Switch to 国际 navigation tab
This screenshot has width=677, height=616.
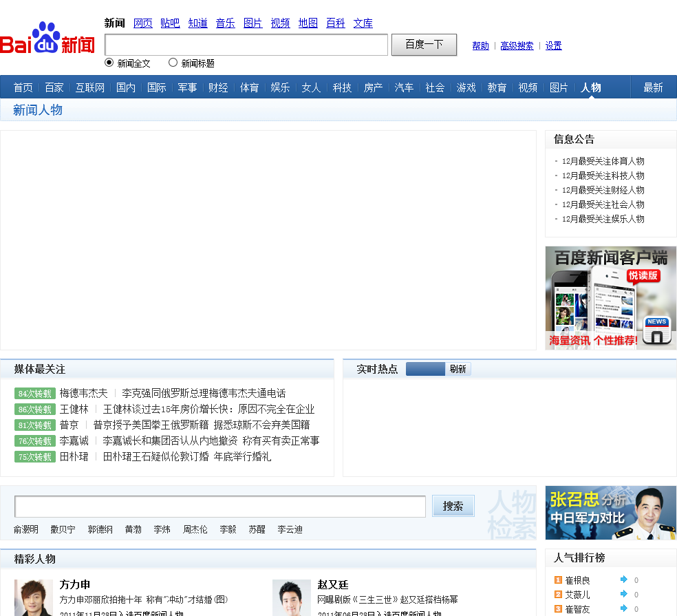coord(157,87)
